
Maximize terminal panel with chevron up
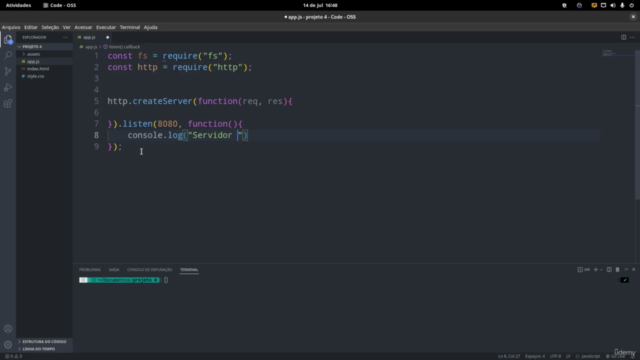(x=626, y=269)
